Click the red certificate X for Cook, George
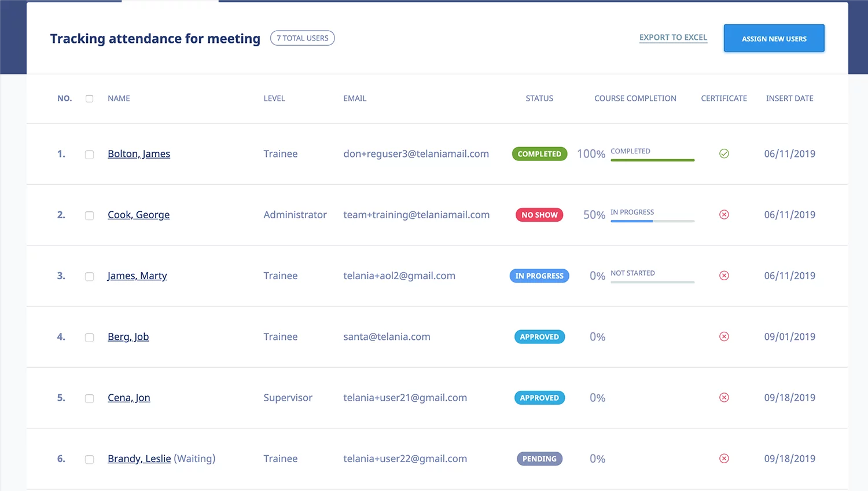This screenshot has width=868, height=491. (724, 215)
